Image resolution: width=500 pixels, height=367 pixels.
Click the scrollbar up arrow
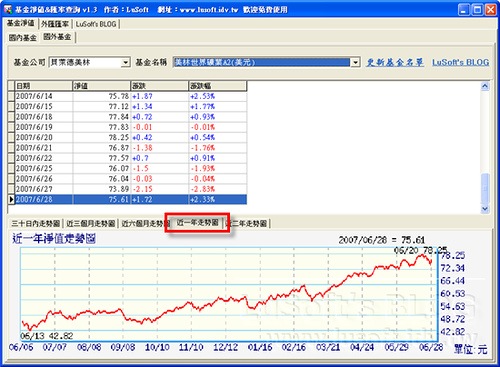(x=485, y=86)
